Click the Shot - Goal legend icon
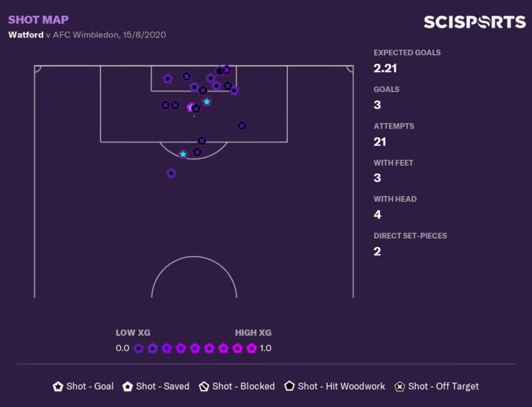Viewport: 532px width, 407px height. tap(58, 386)
